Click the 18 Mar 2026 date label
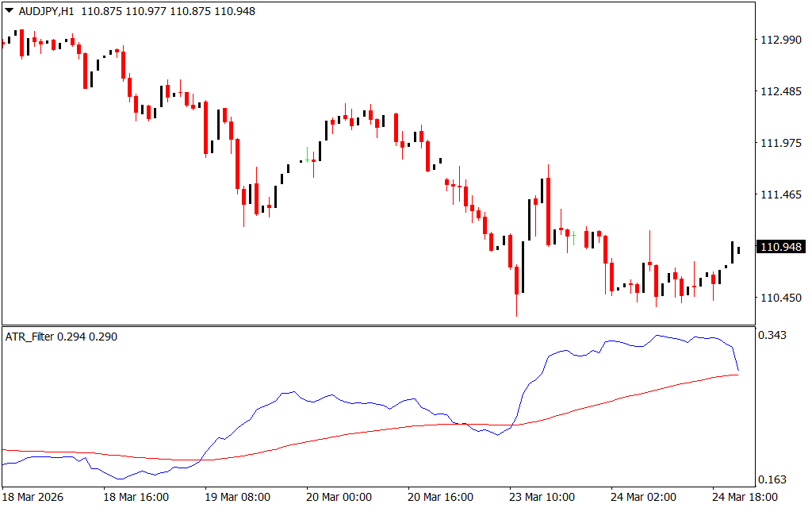812x508 pixels. click(x=33, y=497)
